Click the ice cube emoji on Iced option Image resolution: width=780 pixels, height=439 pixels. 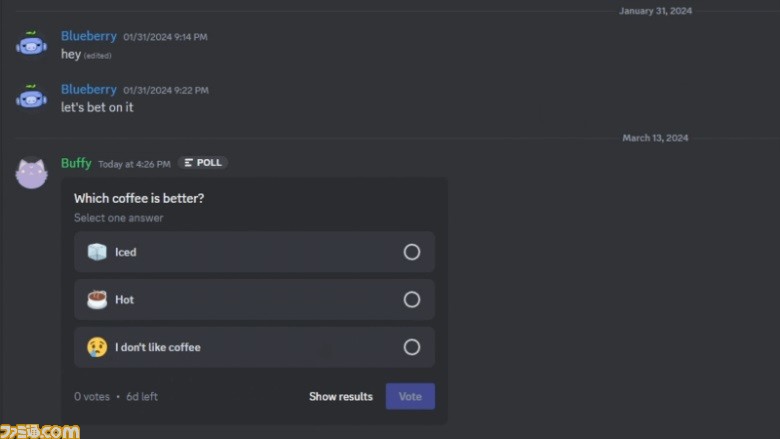coord(97,252)
